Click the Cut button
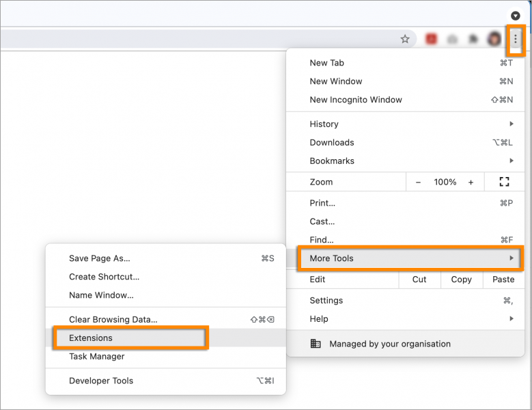This screenshot has width=532, height=410. 419,279
